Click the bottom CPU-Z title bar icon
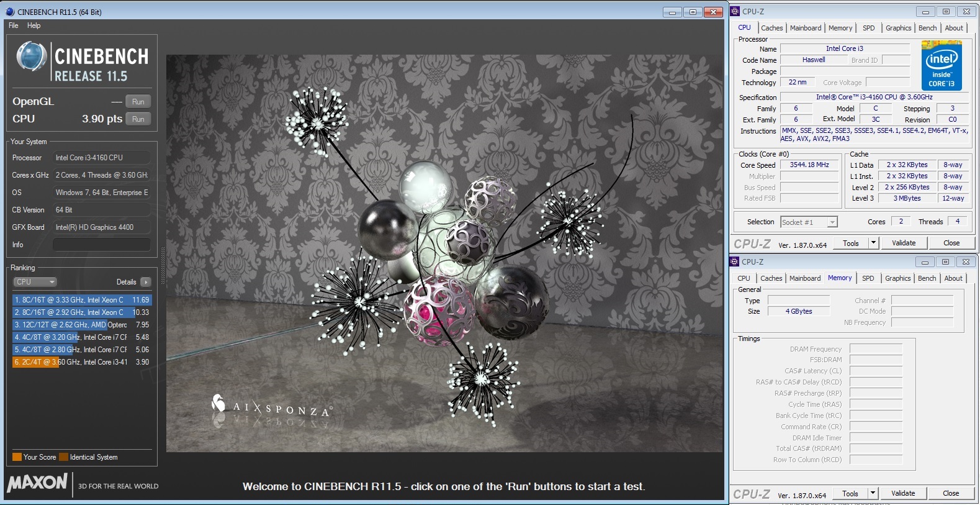This screenshot has width=980, height=505. [x=735, y=262]
